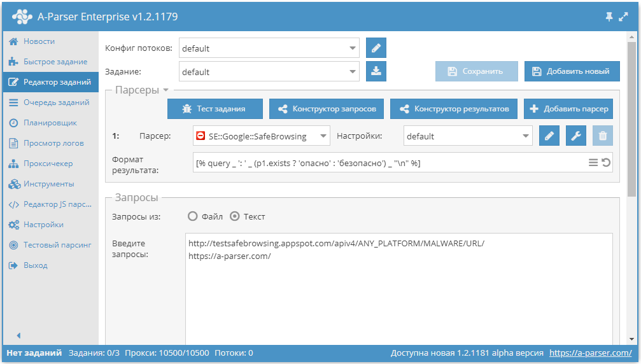
Task: Reset result format with the undo icon
Action: 606,163
